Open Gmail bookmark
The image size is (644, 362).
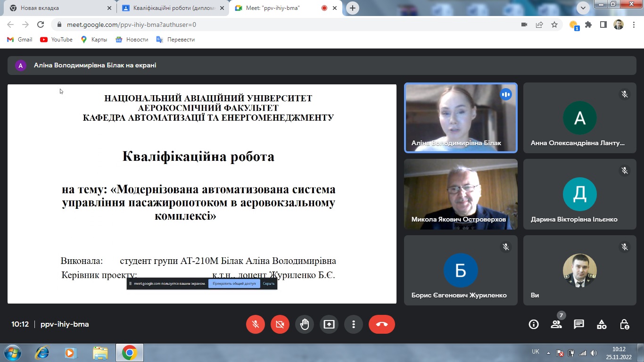click(x=20, y=40)
